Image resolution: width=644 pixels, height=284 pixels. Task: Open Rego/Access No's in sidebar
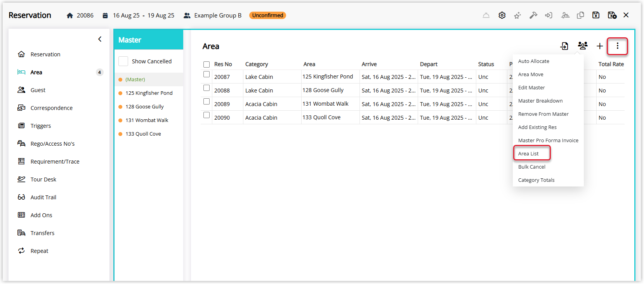point(52,144)
